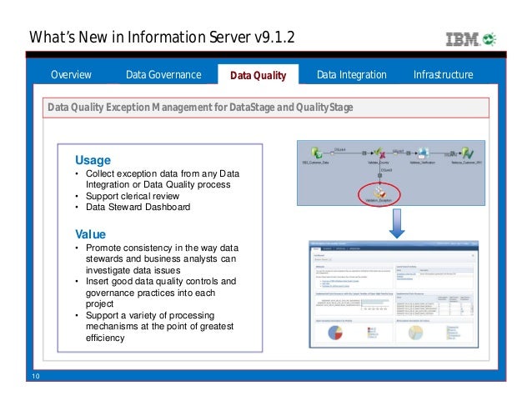Open the DataStage job flow diagram image
532x411 pixels.
pyautogui.click(x=391, y=173)
